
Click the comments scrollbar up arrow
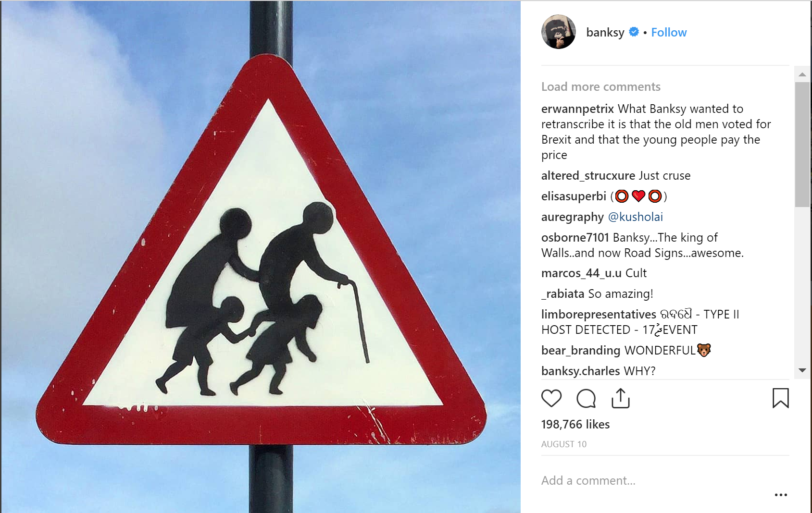pos(802,74)
